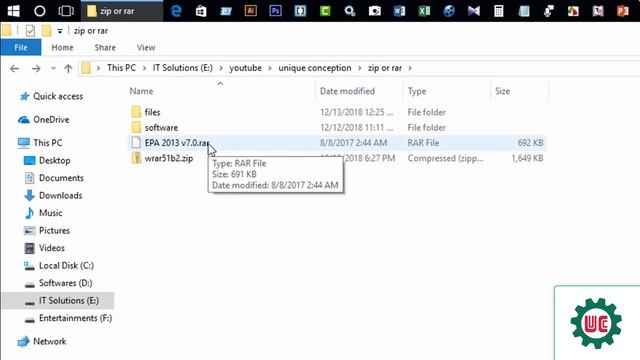Click the Properties checkmark icon in the quick access toolbar

coord(30,31)
